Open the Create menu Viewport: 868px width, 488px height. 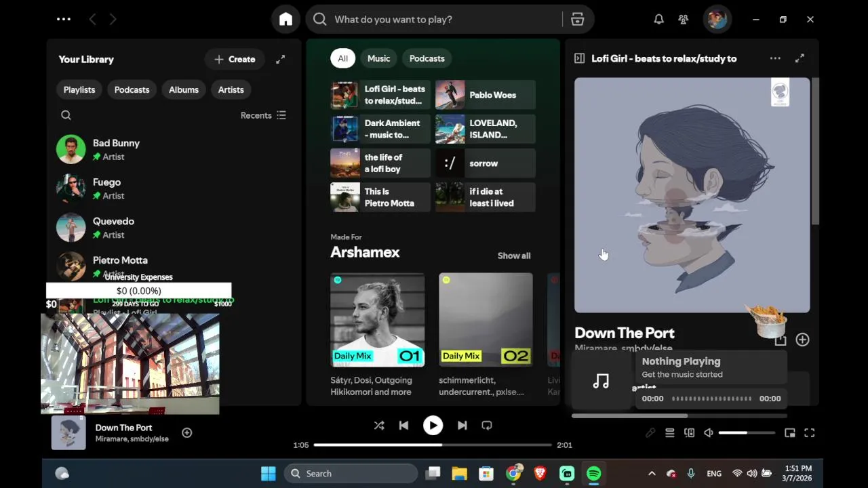click(x=235, y=59)
